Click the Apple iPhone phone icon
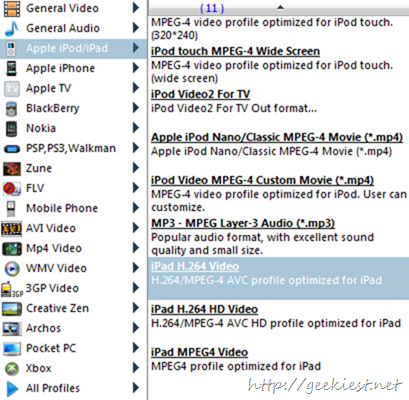 pyautogui.click(x=11, y=68)
